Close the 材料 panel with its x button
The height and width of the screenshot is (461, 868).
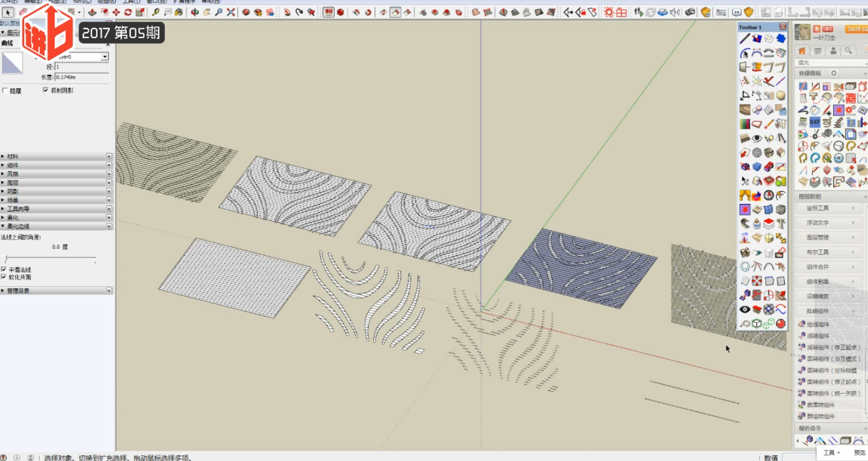(109, 156)
